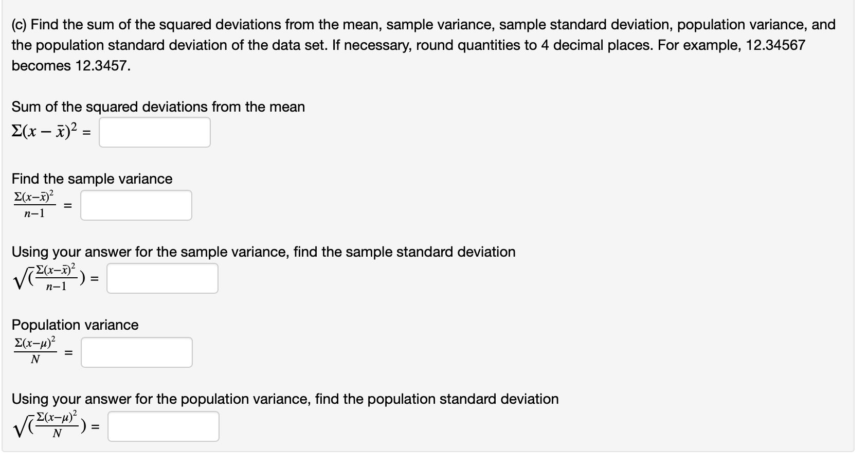
Task: Click the heading Sum of the squared deviations
Action: [158, 107]
